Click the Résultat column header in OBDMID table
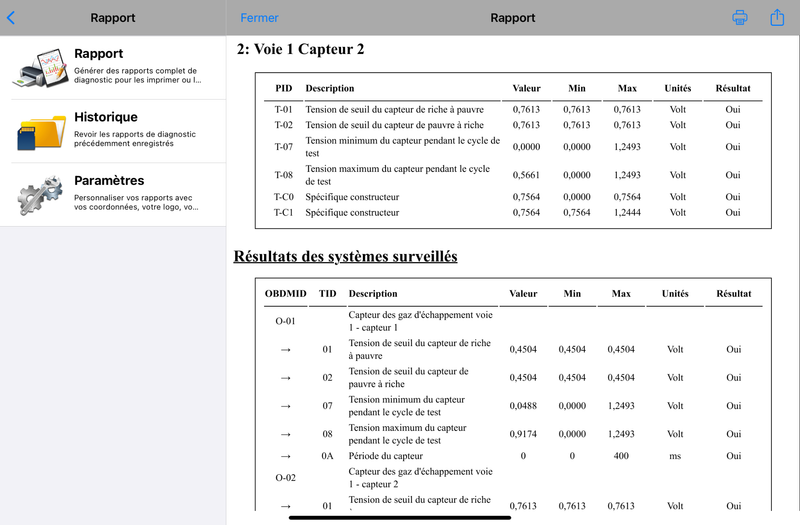The image size is (800, 525). pos(734,293)
